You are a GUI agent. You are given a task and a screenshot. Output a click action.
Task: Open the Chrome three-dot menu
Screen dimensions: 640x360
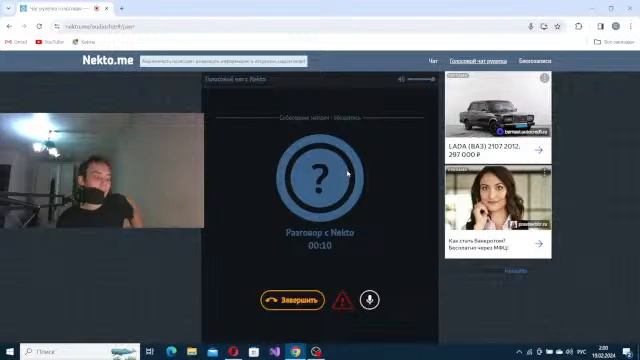click(x=631, y=27)
